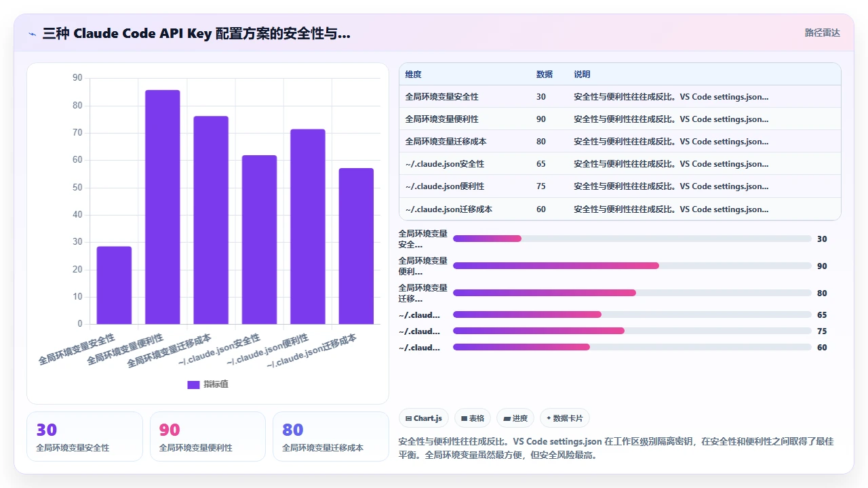Open the 90 全局环境变量便利性 data card
The image size is (868, 488).
(x=208, y=436)
